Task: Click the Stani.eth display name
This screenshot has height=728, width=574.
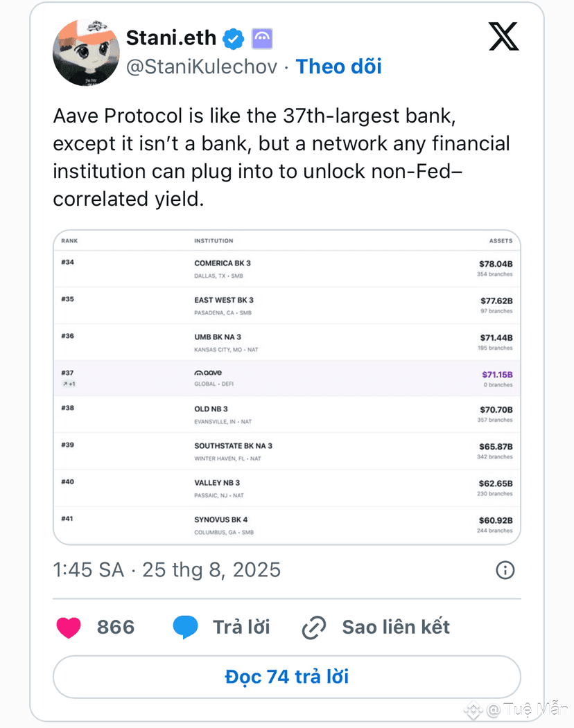Action: click(171, 38)
